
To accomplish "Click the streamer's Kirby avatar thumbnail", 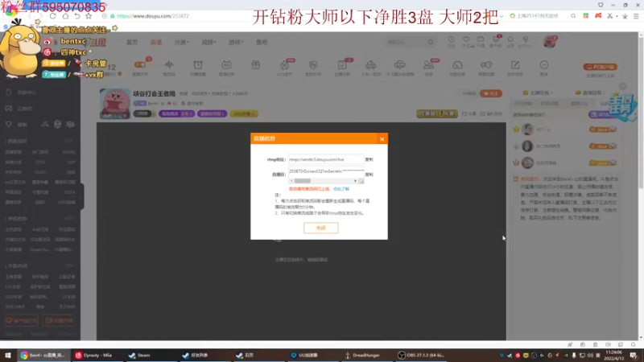I will [x=114, y=104].
